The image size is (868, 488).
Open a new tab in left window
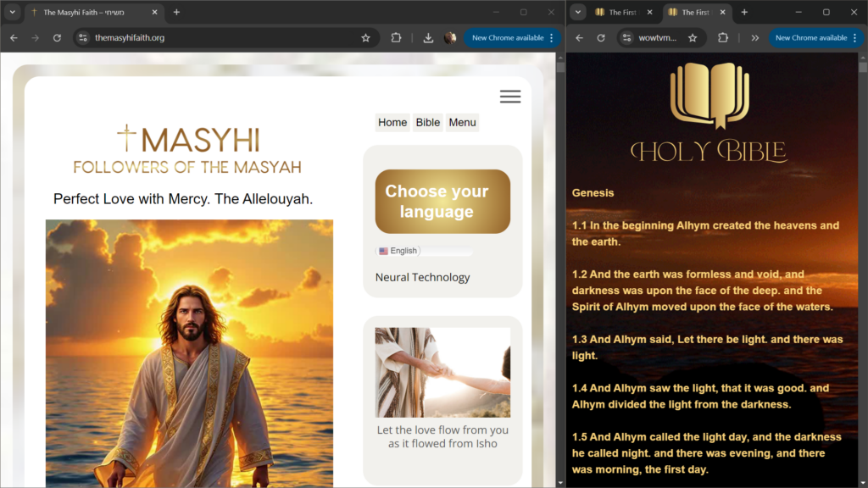pos(176,12)
